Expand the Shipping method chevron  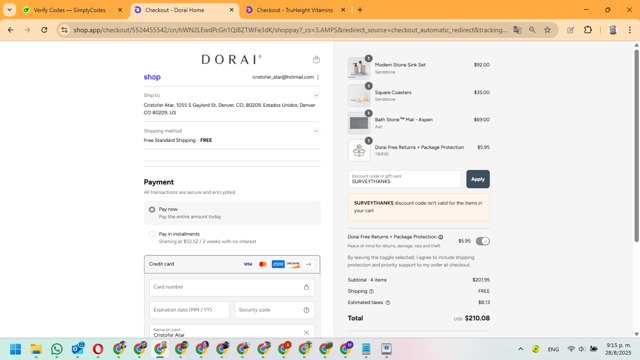point(316,131)
